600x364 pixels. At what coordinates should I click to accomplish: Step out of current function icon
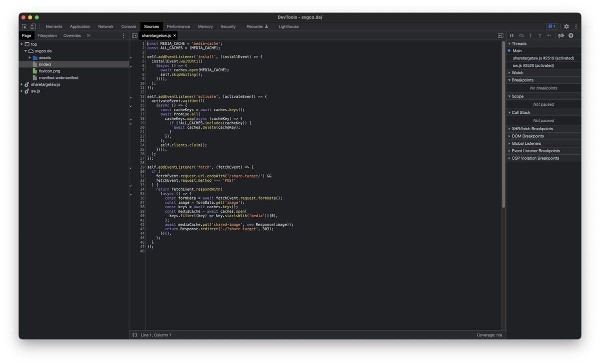tap(539, 35)
